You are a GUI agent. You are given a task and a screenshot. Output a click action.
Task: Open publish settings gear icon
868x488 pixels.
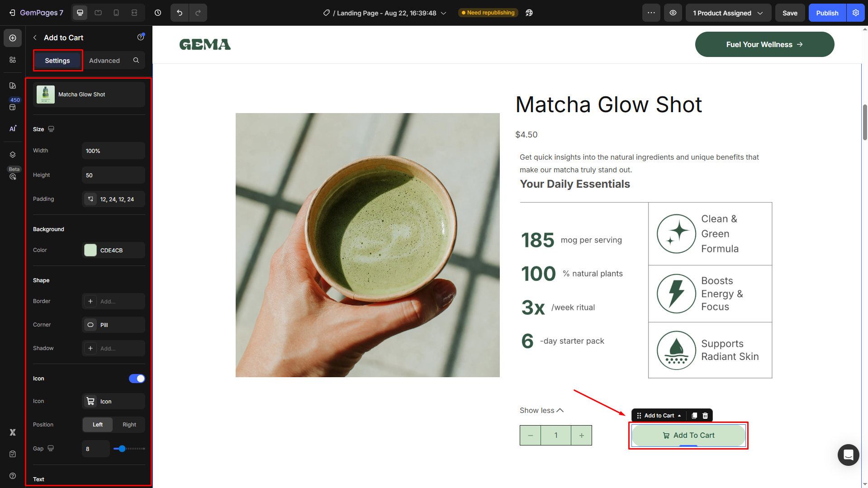(856, 13)
